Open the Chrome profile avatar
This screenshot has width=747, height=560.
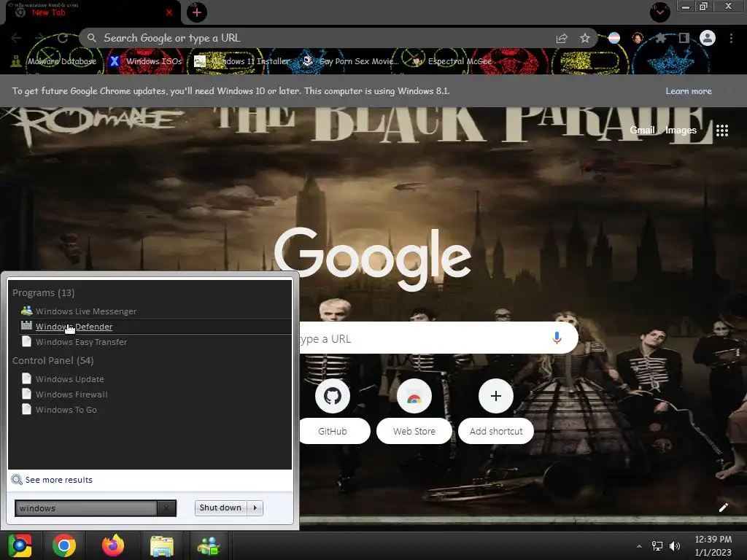(708, 38)
